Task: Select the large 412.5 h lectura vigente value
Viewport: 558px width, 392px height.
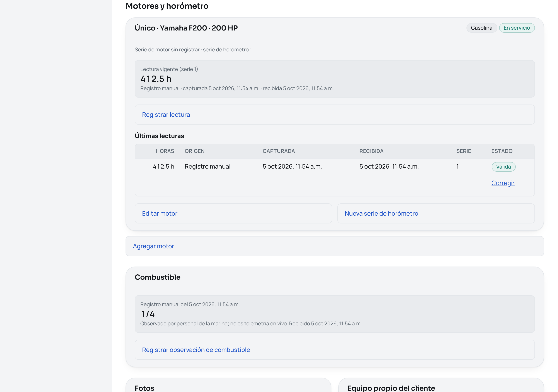Action: pos(156,79)
